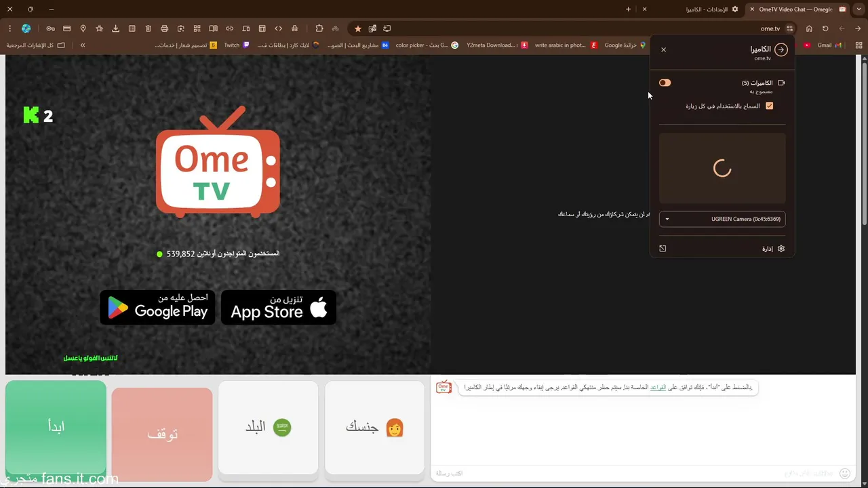Screen dimensions: 868x488
Task: Copy the page link with chain icon
Action: click(229, 28)
